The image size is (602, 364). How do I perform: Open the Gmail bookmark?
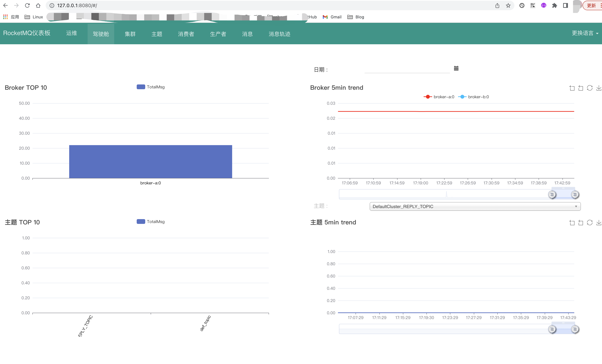(332, 17)
